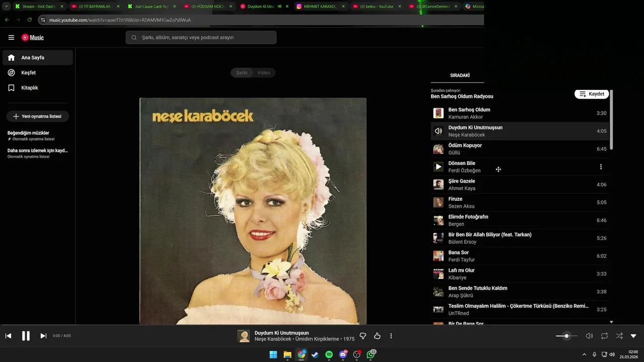Toggle repeat mode

pos(604,336)
